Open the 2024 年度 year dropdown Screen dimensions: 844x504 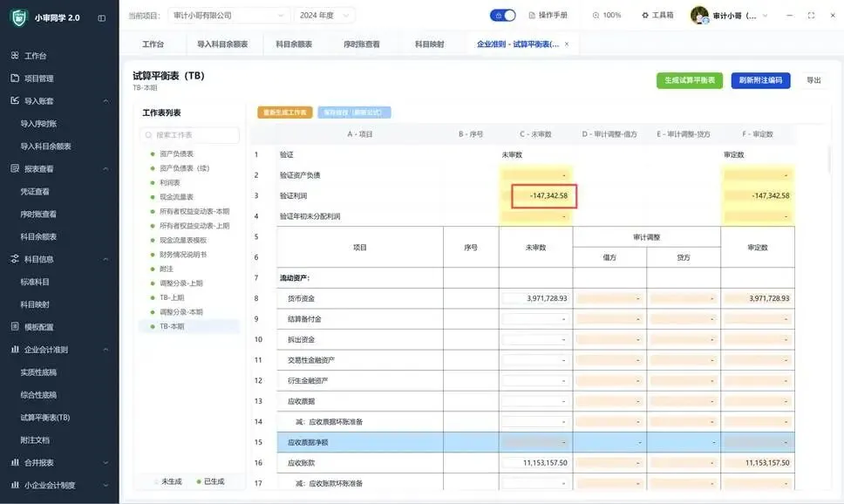pyautogui.click(x=324, y=16)
